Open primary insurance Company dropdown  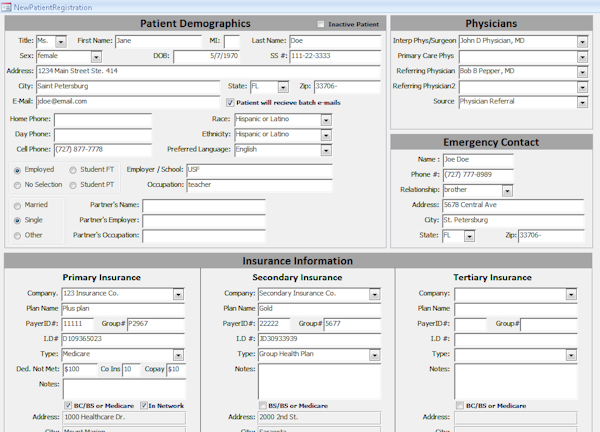tap(178, 294)
